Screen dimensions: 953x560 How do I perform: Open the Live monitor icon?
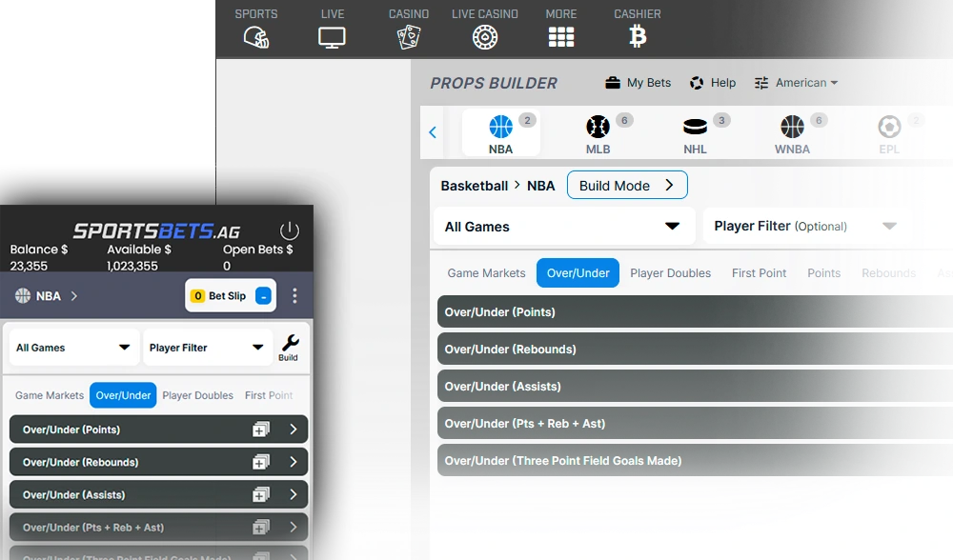coord(332,38)
